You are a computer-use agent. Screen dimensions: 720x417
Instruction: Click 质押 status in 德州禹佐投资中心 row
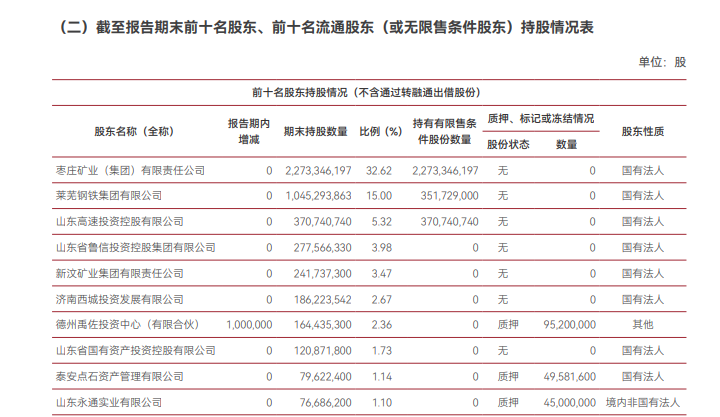coord(508,325)
